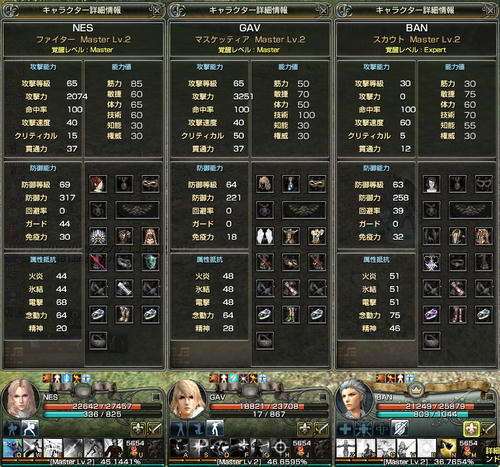Screen dimensions: 500x467
Task: Select NES's sword attack mode icon
Action: tap(155, 429)
